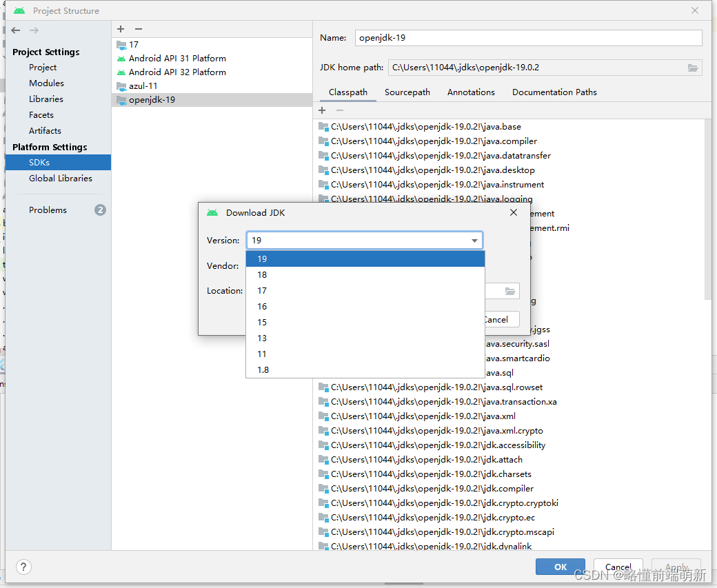Remove selected SDK using the minus icon
Screen dimensions: 717x588
[137, 29]
